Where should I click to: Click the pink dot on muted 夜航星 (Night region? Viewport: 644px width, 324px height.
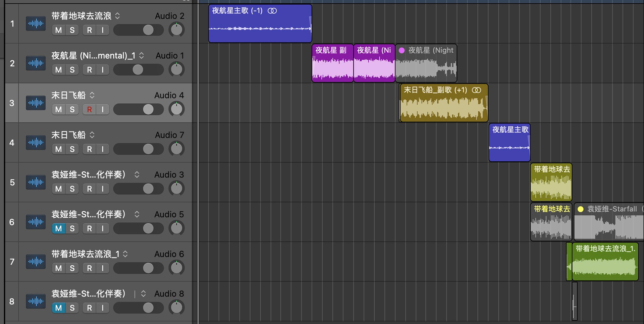tap(401, 50)
